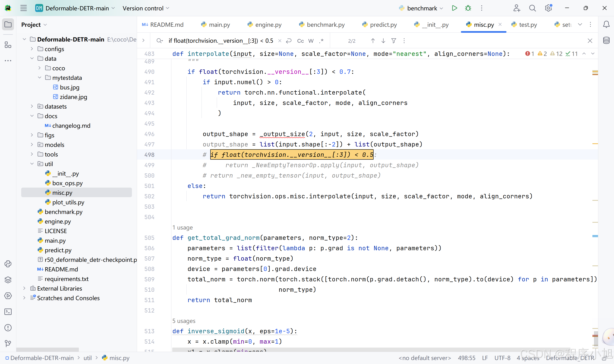
Task: Open the Structure tool window
Action: coord(8,45)
